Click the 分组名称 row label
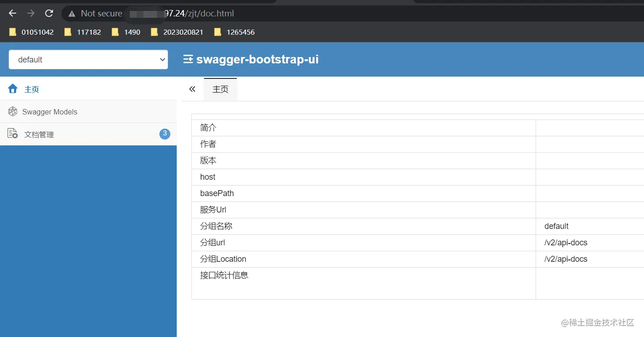 (216, 226)
